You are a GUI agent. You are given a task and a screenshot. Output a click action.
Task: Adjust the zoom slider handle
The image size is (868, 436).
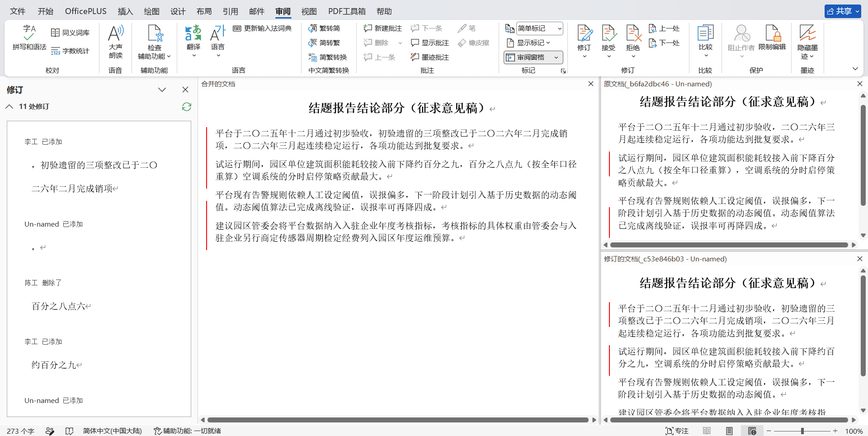coord(802,431)
